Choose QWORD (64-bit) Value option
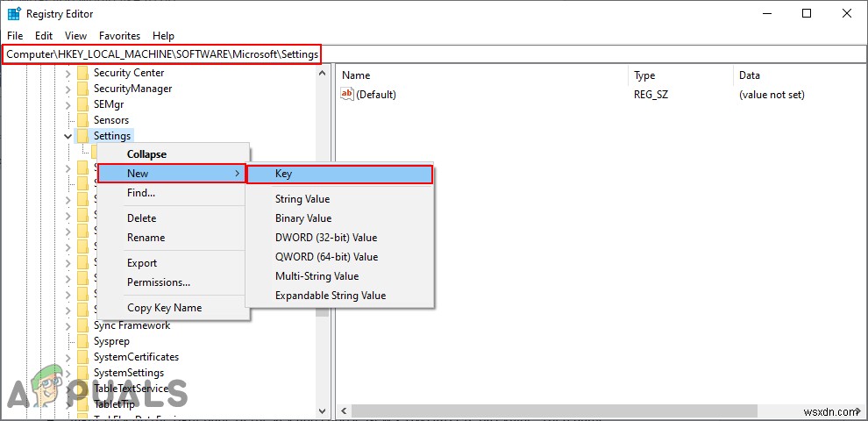 (x=327, y=257)
